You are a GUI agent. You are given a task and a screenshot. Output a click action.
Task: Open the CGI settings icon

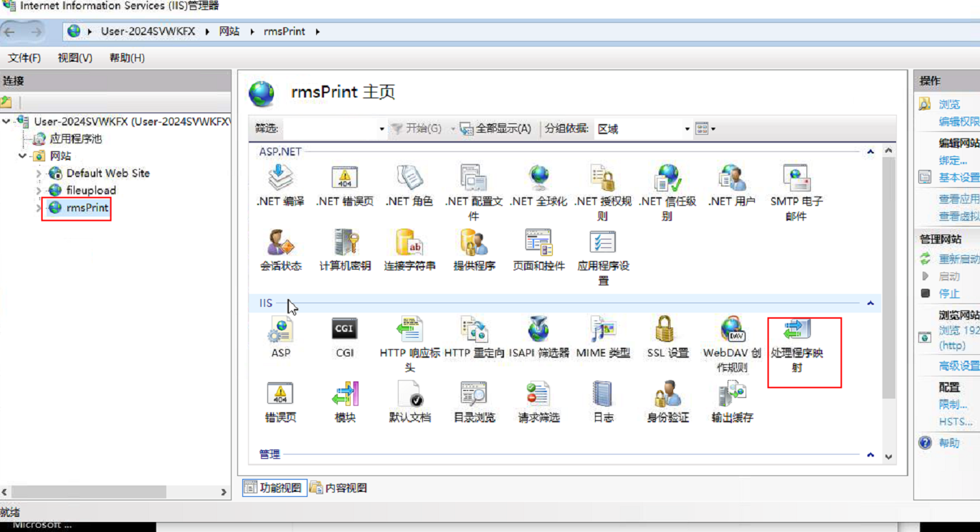(x=344, y=337)
